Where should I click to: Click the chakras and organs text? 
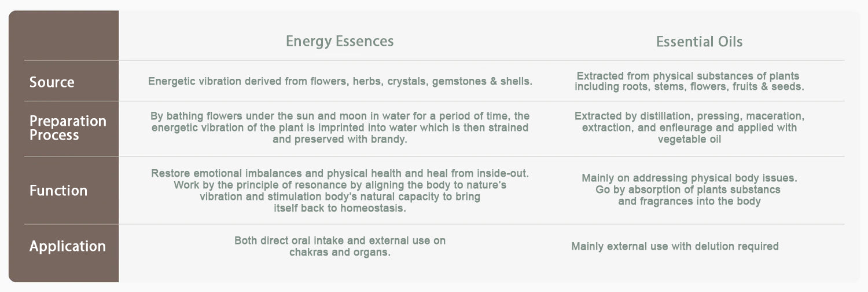pyautogui.click(x=340, y=253)
